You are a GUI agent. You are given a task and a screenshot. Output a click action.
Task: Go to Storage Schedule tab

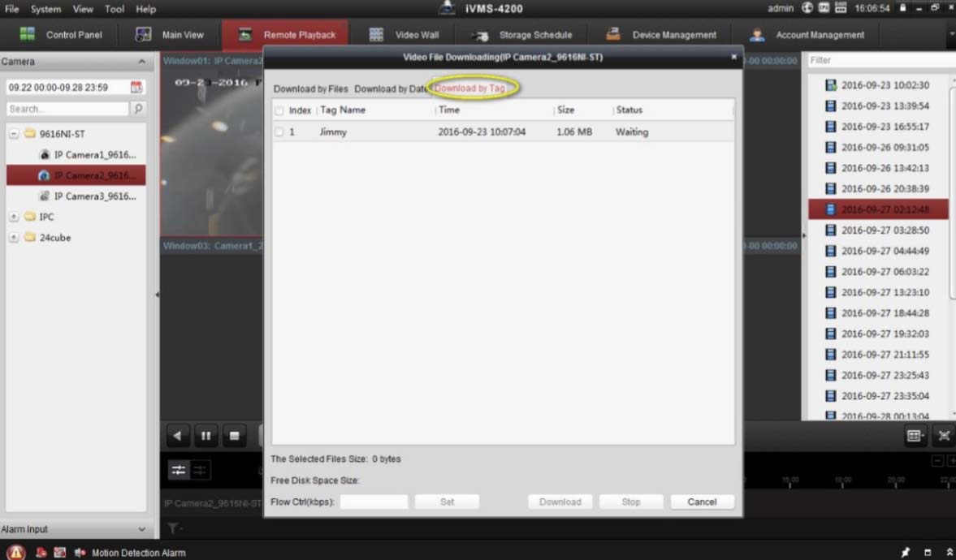[x=522, y=35]
